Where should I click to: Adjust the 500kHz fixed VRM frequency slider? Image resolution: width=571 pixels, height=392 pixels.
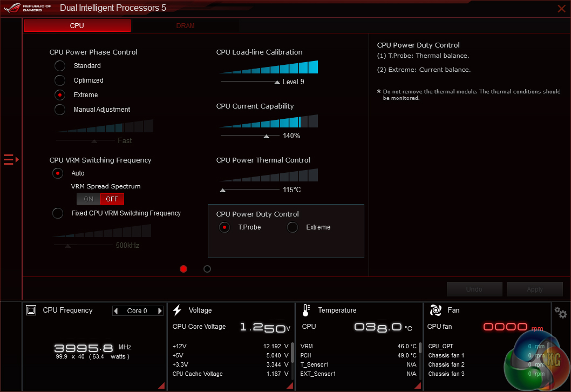point(68,246)
